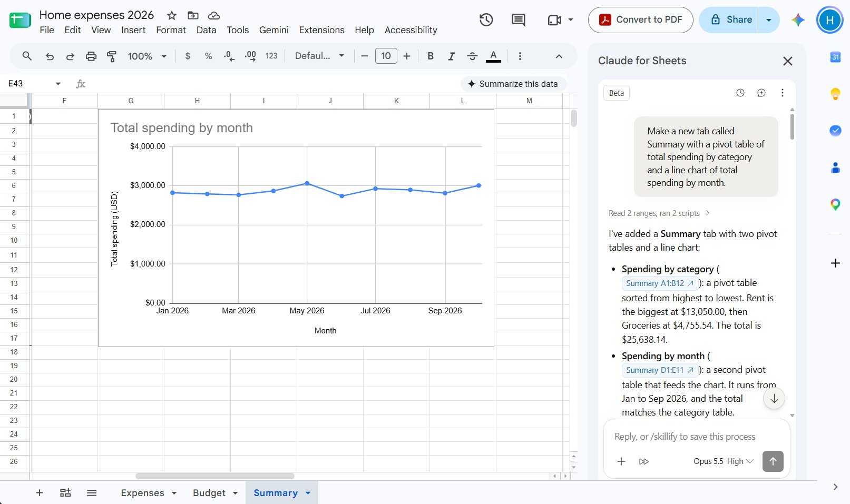The image size is (850, 504).
Task: Format as currency
Action: click(x=188, y=56)
